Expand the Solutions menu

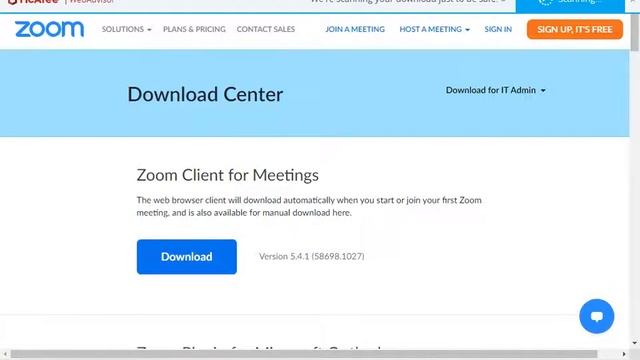coord(127,29)
